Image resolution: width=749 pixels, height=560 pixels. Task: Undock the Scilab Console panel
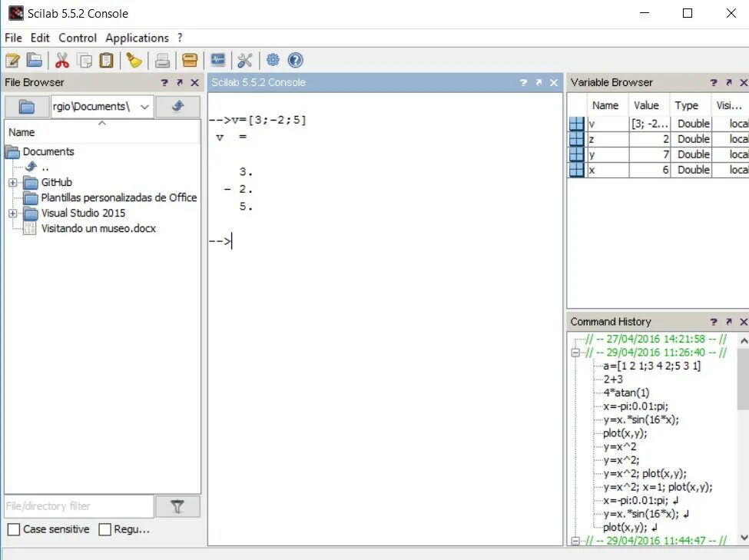point(539,83)
